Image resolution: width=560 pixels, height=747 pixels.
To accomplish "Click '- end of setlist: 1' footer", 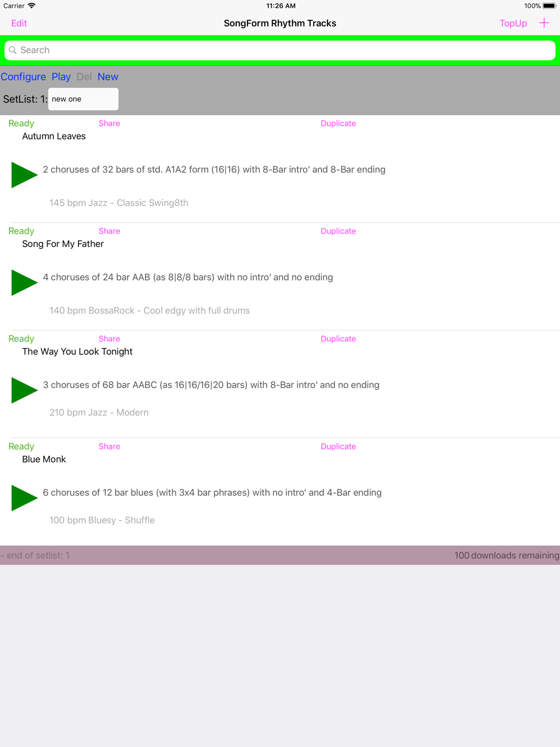I will [35, 555].
